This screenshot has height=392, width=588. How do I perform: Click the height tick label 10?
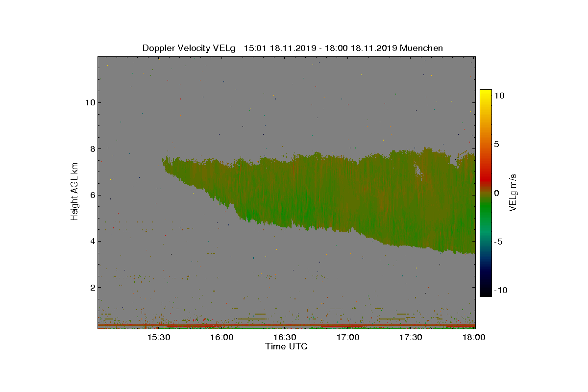pos(90,102)
